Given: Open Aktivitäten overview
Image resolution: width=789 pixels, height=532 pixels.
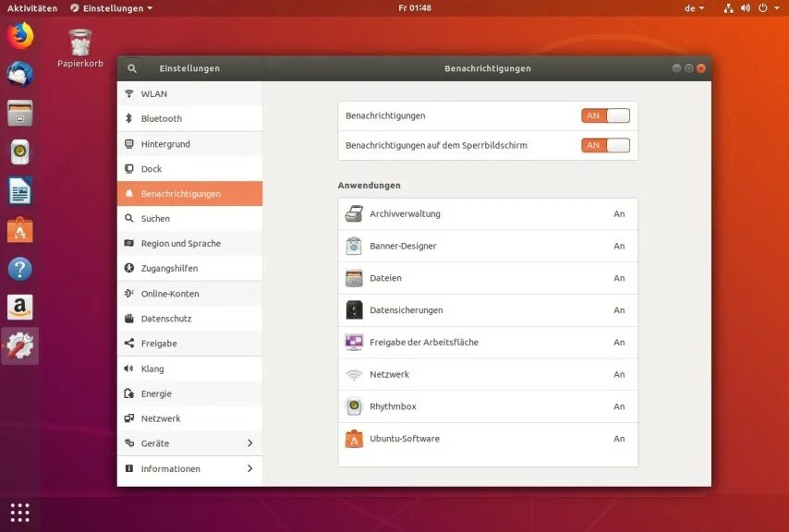Looking at the screenshot, I should click(32, 8).
